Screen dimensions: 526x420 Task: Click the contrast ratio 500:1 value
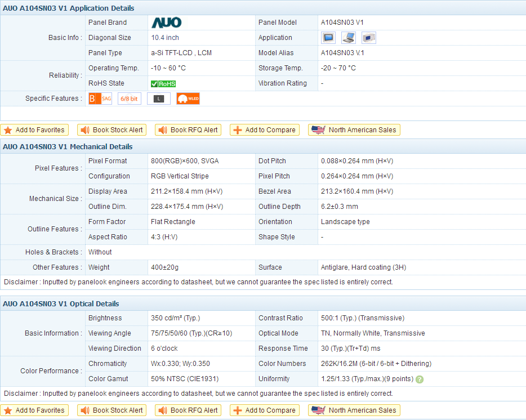(x=363, y=318)
